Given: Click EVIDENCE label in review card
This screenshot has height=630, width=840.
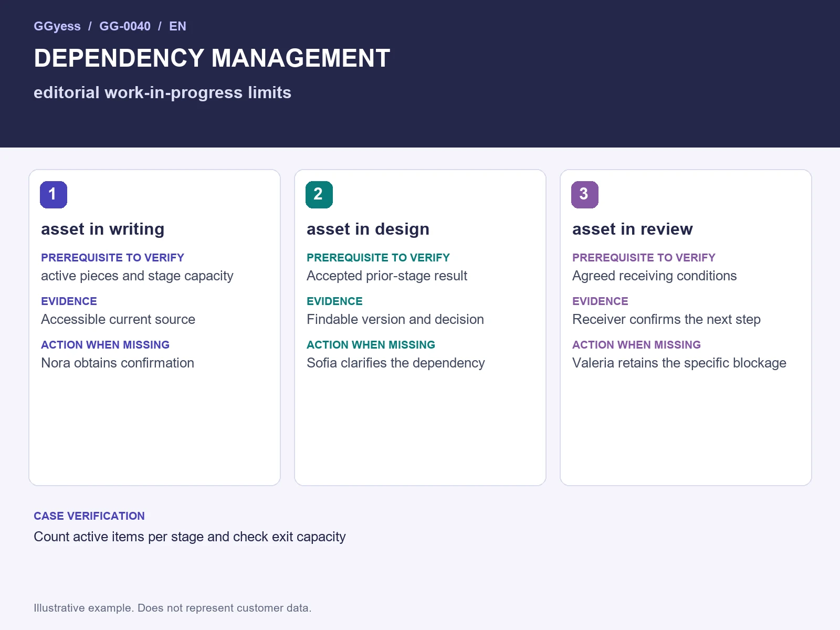Looking at the screenshot, I should (600, 301).
